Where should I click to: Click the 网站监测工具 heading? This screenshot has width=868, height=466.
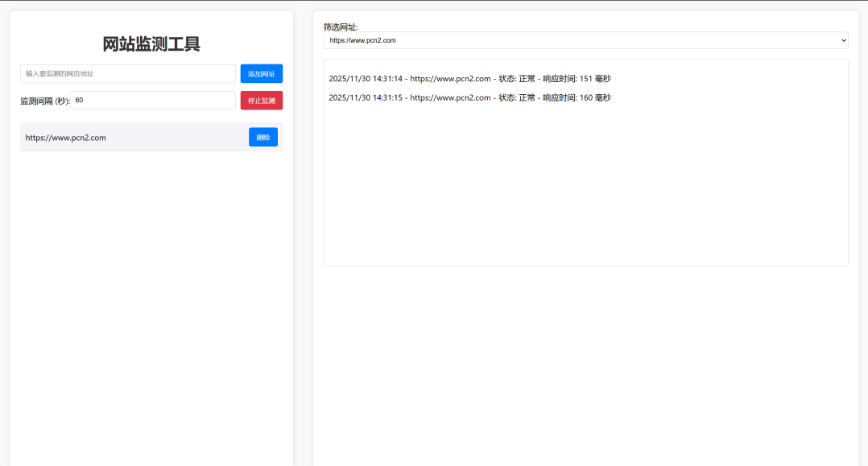coord(151,44)
